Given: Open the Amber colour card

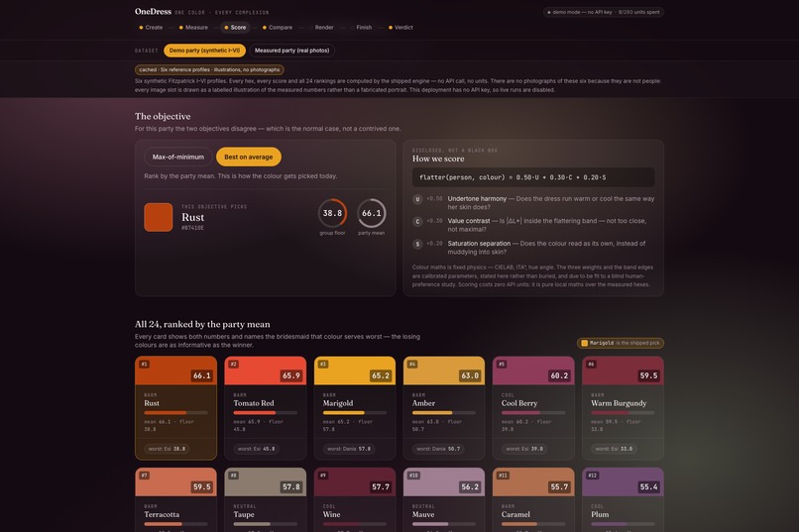Looking at the screenshot, I should [x=444, y=408].
